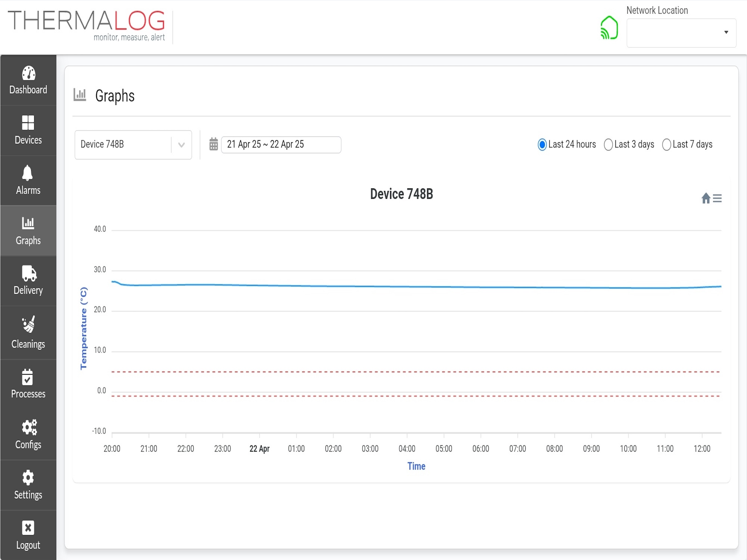Expand the Device 748B dropdown chevron
Viewport: 747px width, 560px height.
pos(181,145)
